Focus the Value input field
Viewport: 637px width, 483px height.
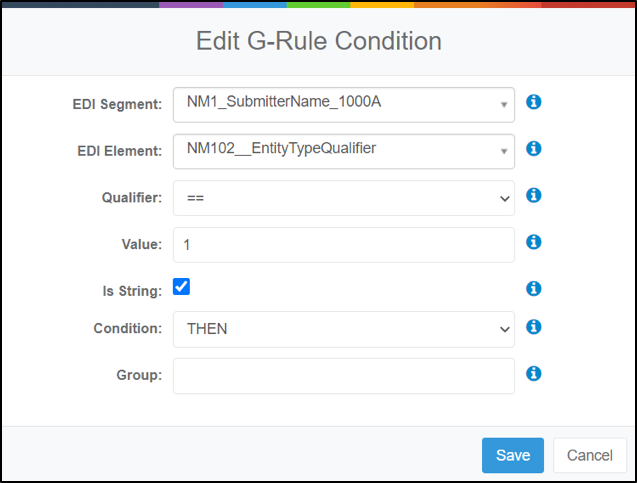(x=344, y=245)
